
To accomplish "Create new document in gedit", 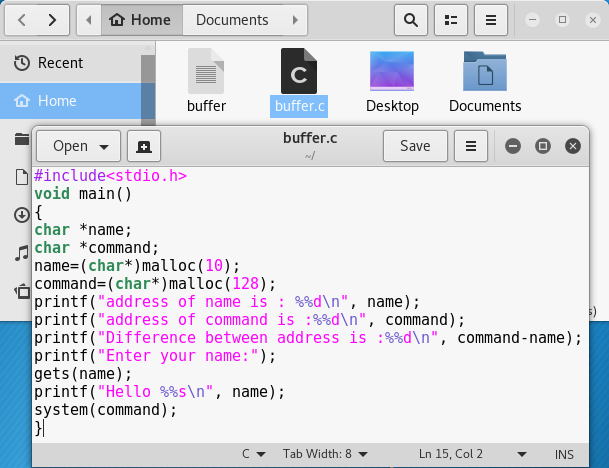I will [144, 146].
